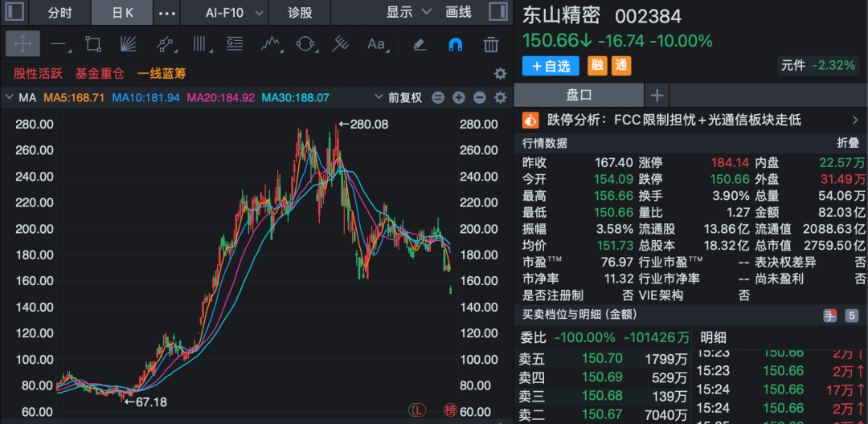Toggle the right sidebar panel icon

tap(498, 12)
